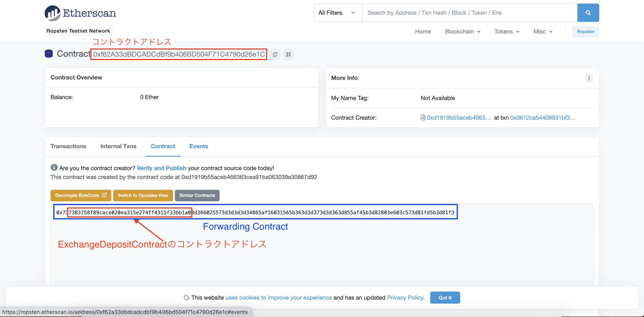Click the info icon beside contract creator question

pos(54,168)
